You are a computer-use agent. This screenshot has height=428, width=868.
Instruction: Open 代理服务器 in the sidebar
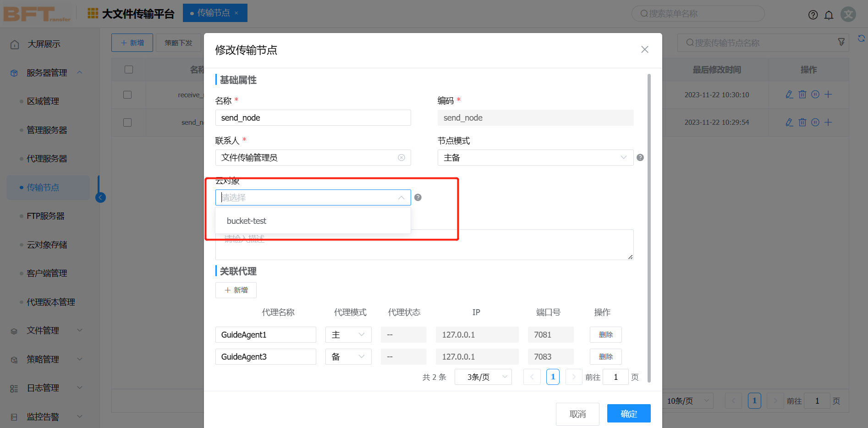pyautogui.click(x=47, y=158)
